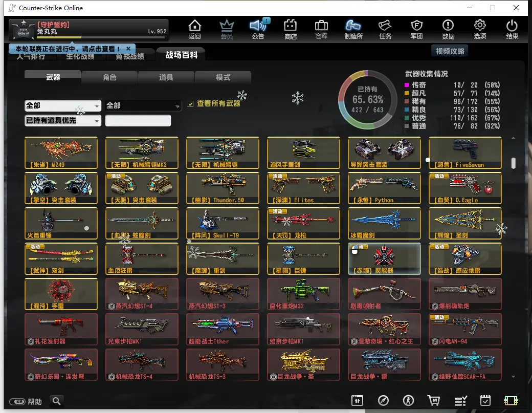
Task: Click the scrollbar up arrow
Action: [x=514, y=138]
